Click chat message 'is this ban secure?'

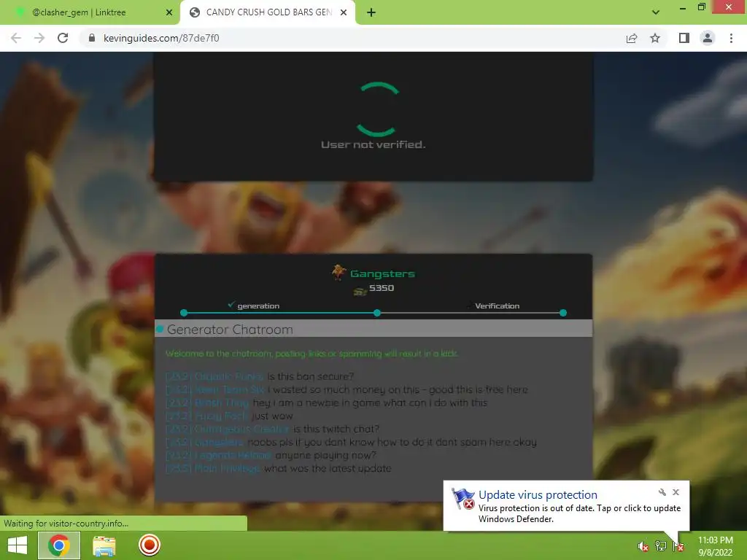coord(311,376)
